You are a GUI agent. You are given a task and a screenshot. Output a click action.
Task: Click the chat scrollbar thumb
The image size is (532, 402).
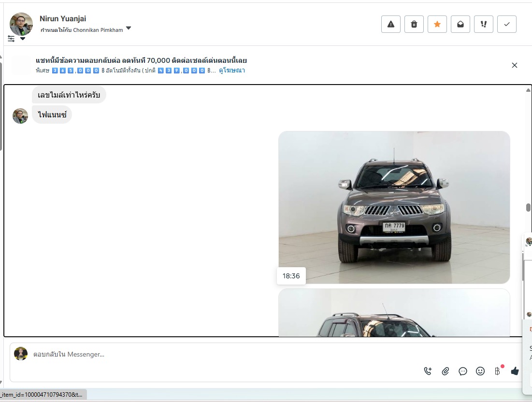[528, 208]
